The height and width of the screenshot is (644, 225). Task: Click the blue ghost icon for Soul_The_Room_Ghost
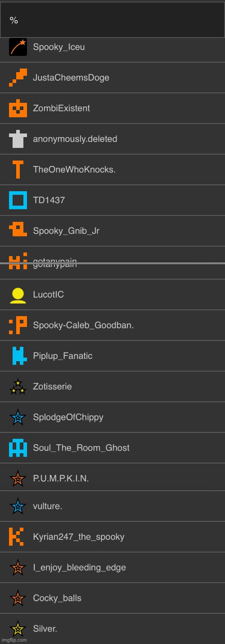(x=18, y=448)
